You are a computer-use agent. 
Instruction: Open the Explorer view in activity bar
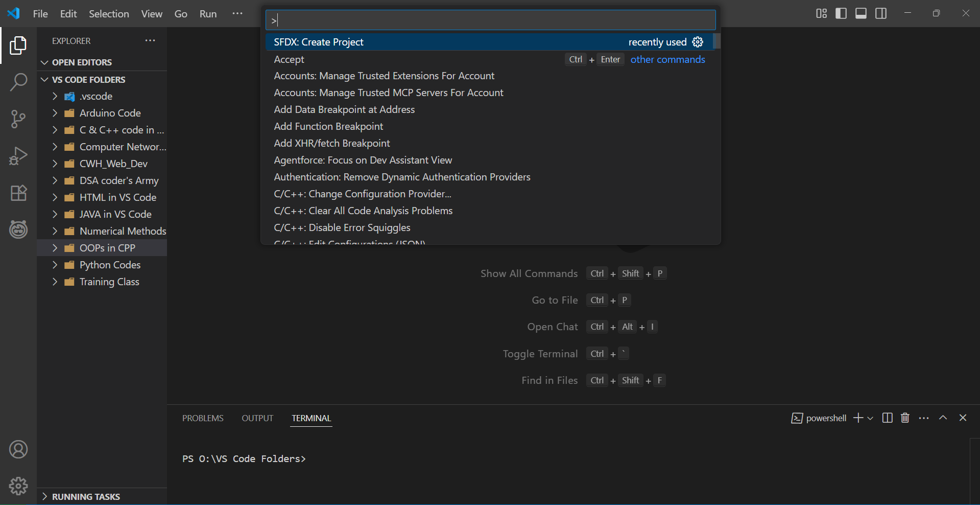(18, 45)
